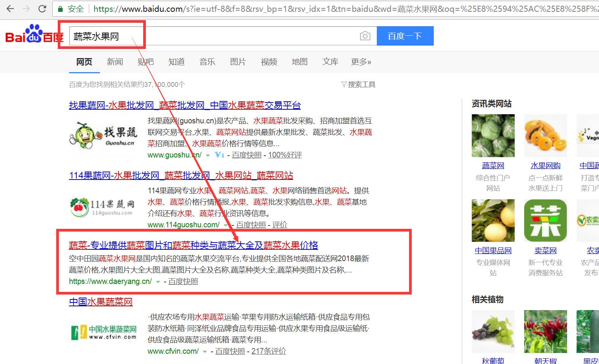Open the 更多» more menu
The width and height of the screenshot is (599, 364).
pos(361,62)
